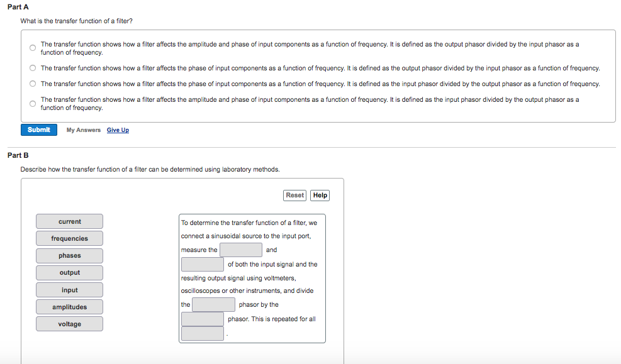Open Help for Part B
Screen dimensions: 621x364
[320, 196]
